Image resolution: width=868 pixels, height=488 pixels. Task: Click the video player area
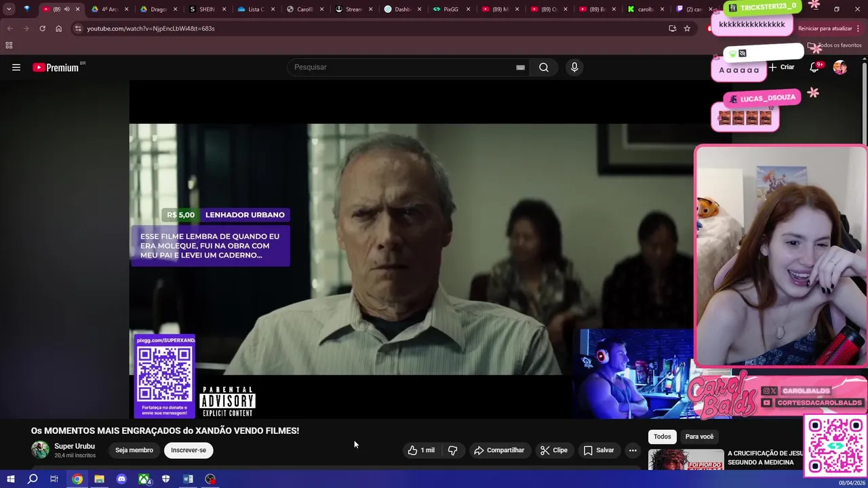(411, 249)
